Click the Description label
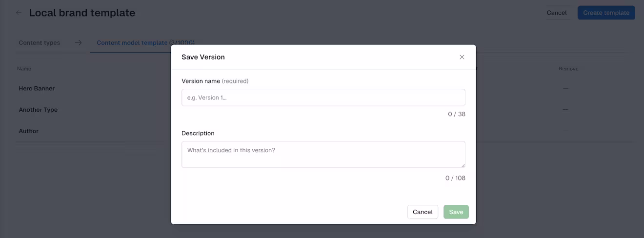 [198, 133]
